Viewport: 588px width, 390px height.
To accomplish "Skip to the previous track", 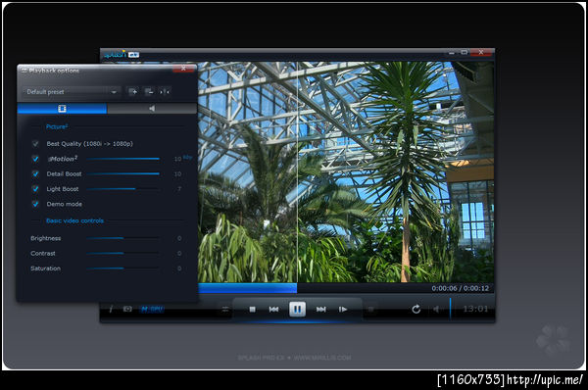I will click(273, 310).
